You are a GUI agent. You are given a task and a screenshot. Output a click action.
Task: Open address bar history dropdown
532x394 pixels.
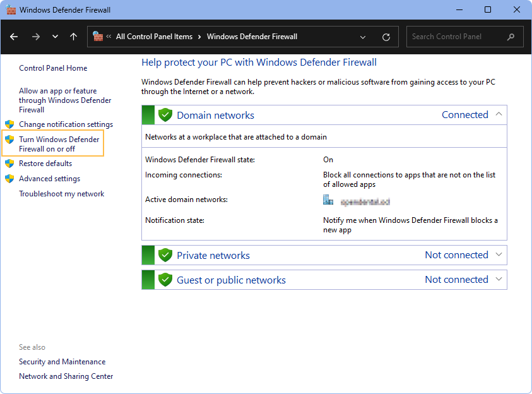(363, 37)
